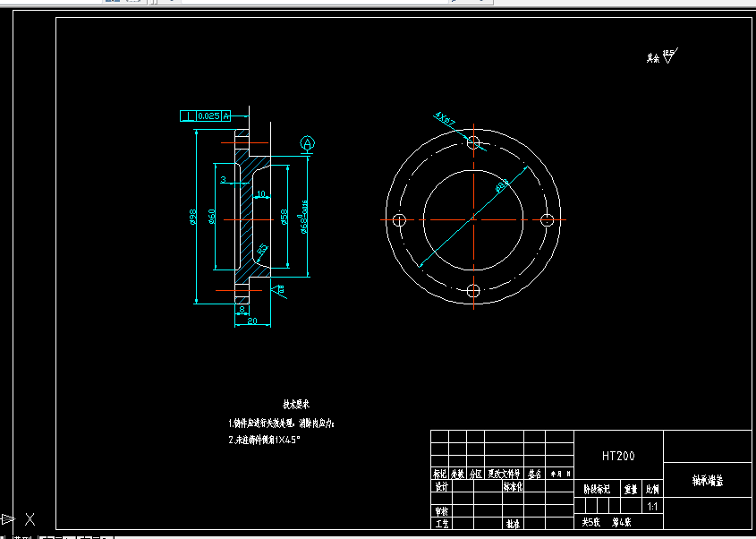Select the R5 radius dimension

click(x=262, y=250)
